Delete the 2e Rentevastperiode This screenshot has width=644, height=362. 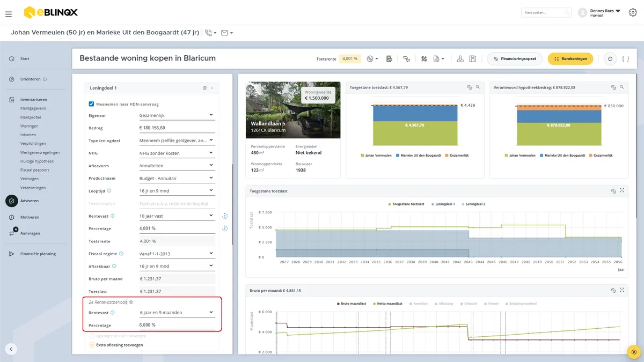(131, 302)
